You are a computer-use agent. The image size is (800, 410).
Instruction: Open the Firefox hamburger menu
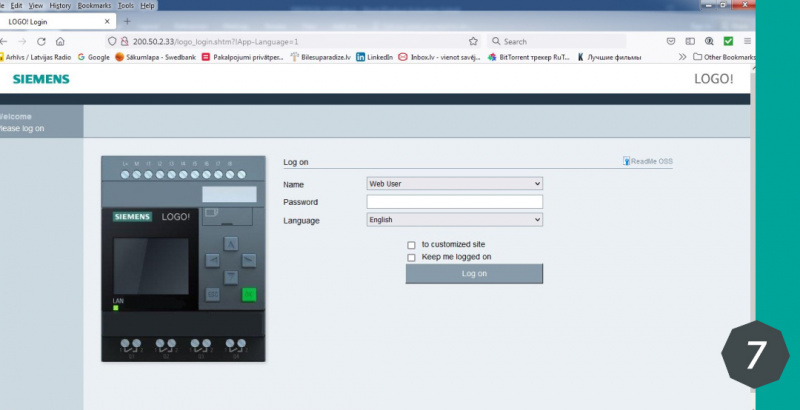[x=747, y=41]
